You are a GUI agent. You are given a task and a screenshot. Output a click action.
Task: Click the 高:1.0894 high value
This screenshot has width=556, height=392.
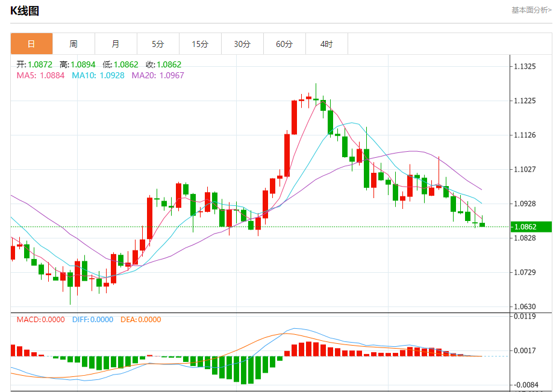click(x=78, y=64)
